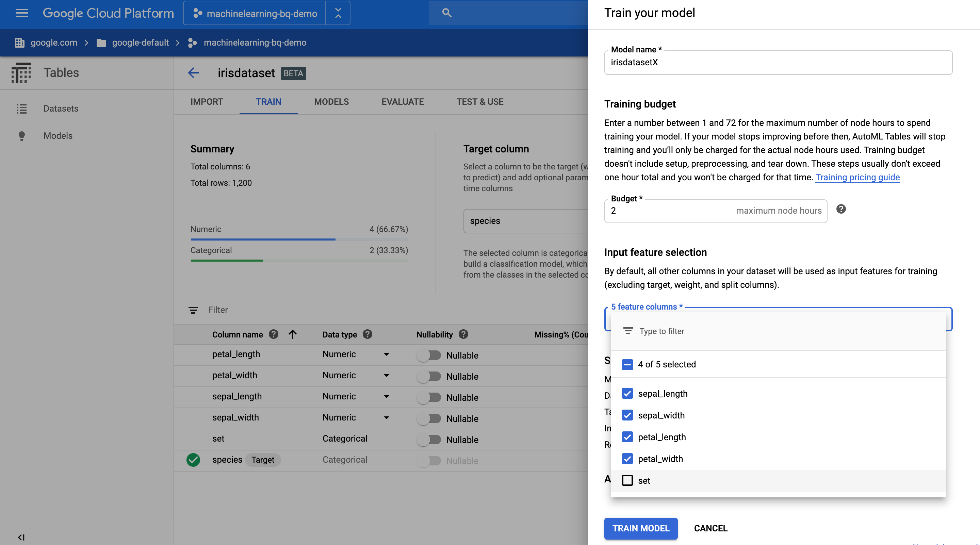Open the Training pricing guide link
980x545 pixels.
point(857,177)
